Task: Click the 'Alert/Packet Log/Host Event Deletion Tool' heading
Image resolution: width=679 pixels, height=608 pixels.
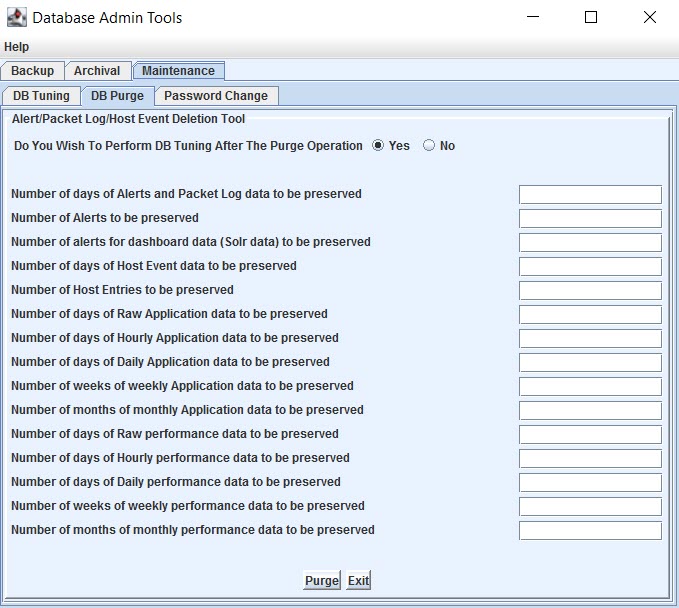Action: tap(128, 119)
